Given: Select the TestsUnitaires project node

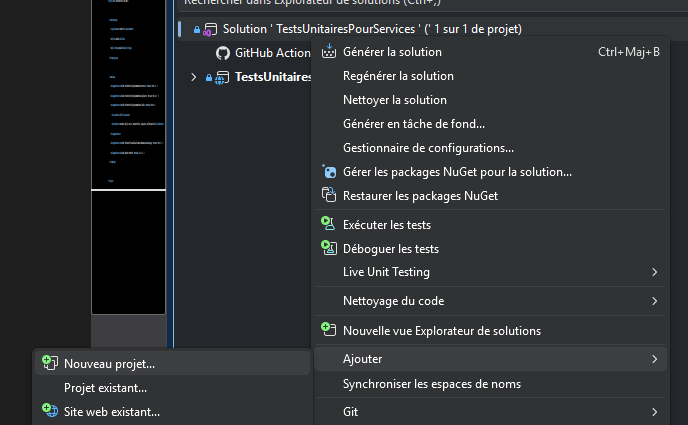Looking at the screenshot, I should tap(273, 77).
